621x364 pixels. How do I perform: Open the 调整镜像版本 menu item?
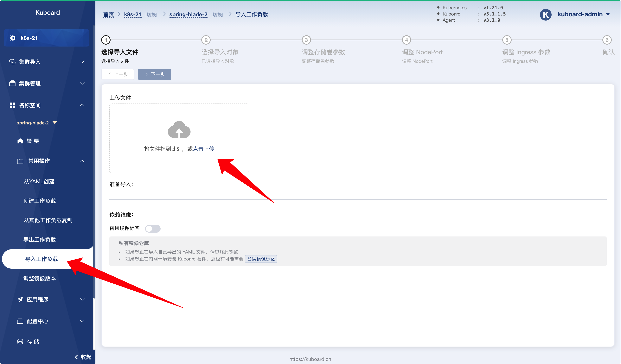click(x=39, y=278)
